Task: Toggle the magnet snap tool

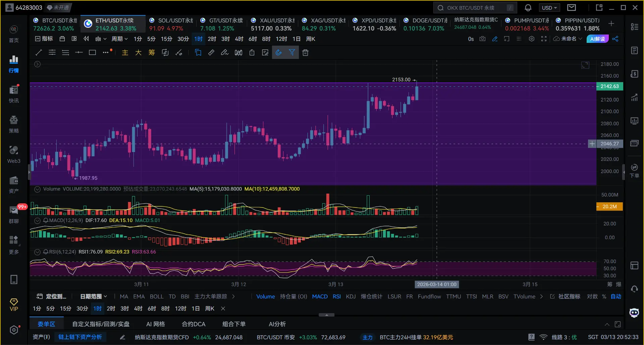Action: tap(278, 53)
